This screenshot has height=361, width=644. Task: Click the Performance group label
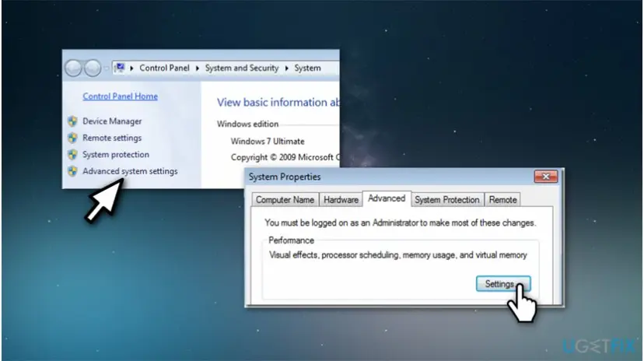291,240
